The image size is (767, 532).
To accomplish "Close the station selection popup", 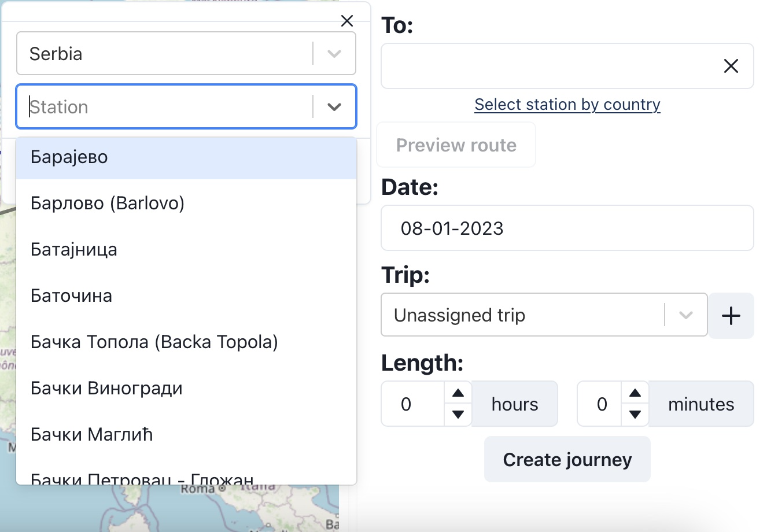I will (x=347, y=21).
